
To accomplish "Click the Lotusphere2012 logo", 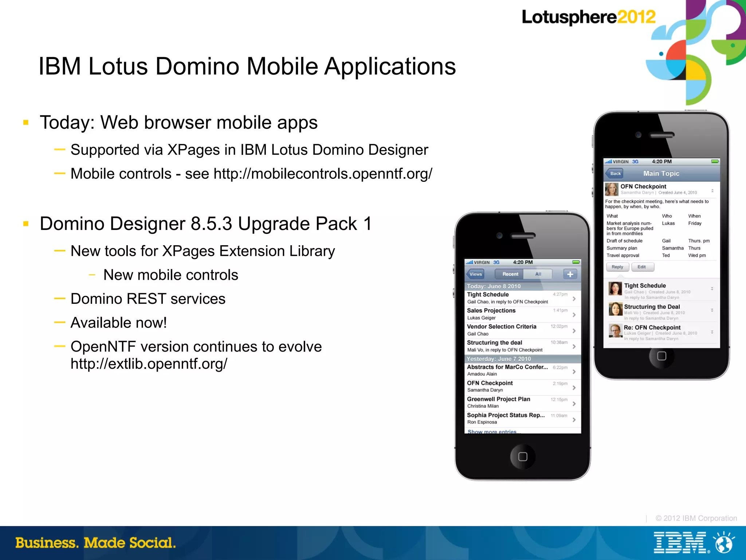I will coord(589,17).
